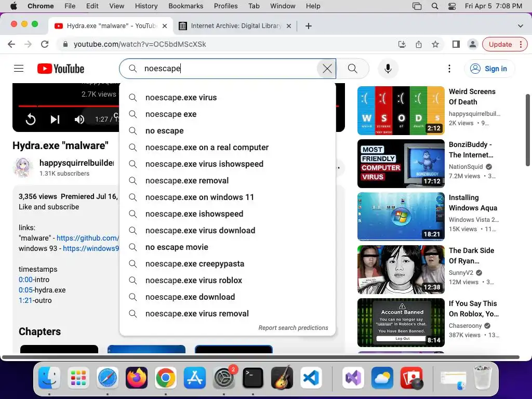Jump to the 1:21 outro timestamp
This screenshot has width=532, height=399.
point(25,300)
